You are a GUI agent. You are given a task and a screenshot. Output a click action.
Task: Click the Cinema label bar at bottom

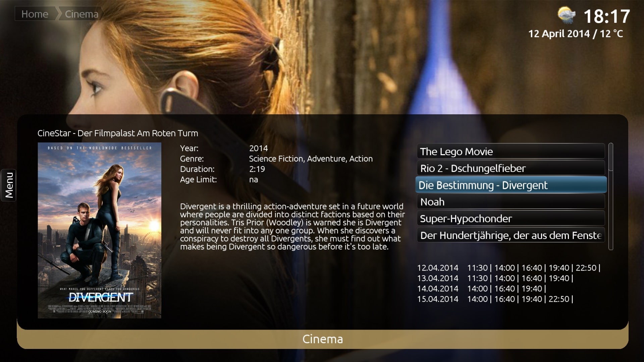(x=322, y=339)
